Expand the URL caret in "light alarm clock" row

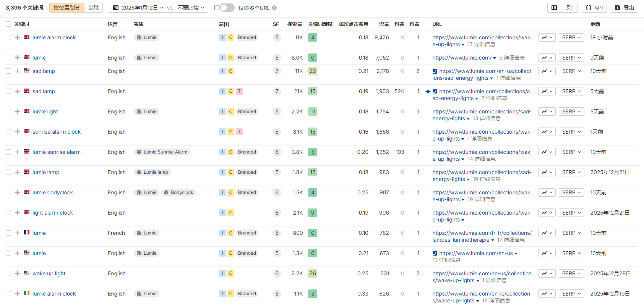[x=463, y=220]
